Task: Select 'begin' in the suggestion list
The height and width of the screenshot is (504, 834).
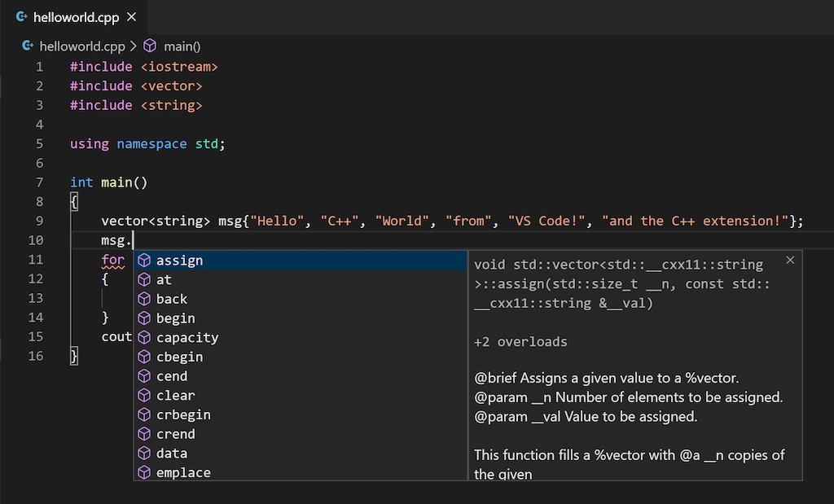Action: (x=175, y=318)
